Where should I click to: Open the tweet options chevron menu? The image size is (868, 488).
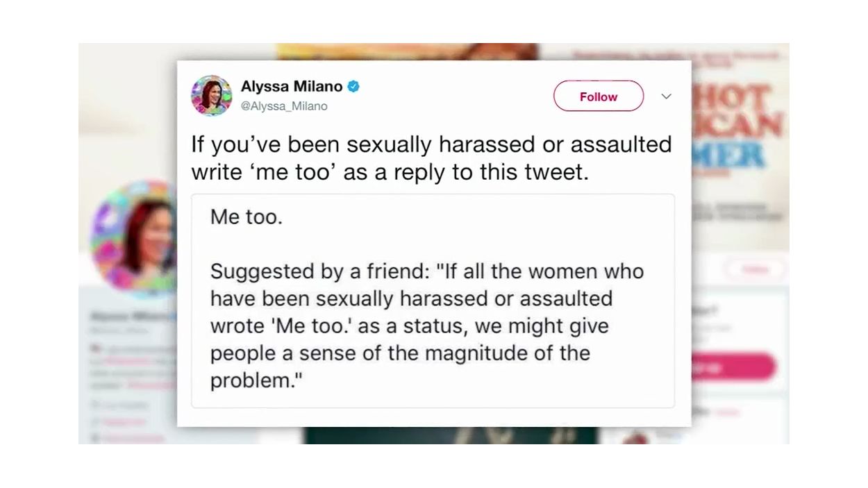click(666, 96)
